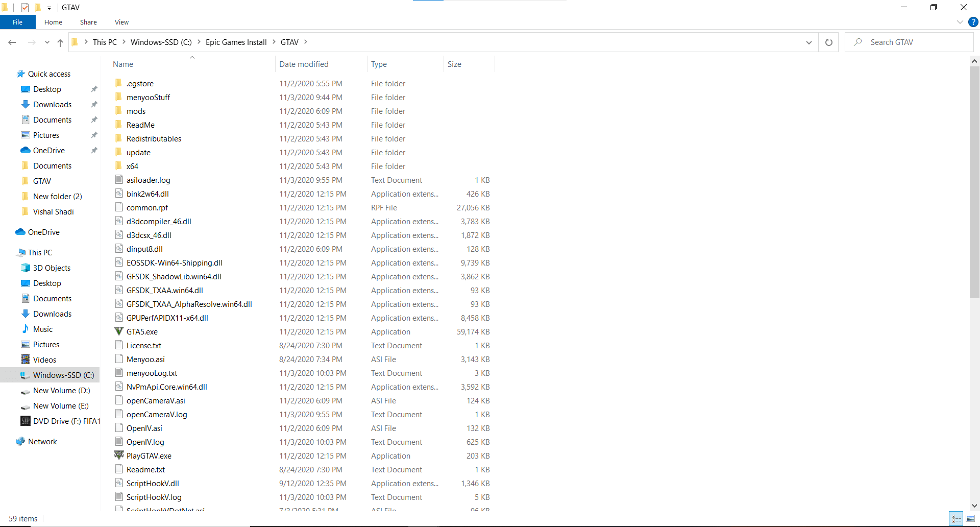Open Music in the navigation pane

click(x=43, y=329)
